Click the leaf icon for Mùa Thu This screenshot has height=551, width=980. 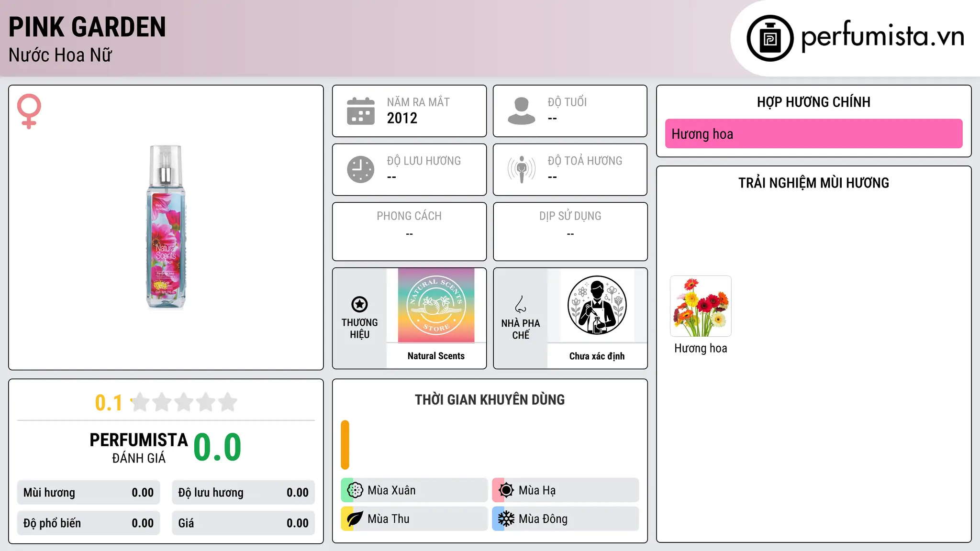tap(355, 519)
